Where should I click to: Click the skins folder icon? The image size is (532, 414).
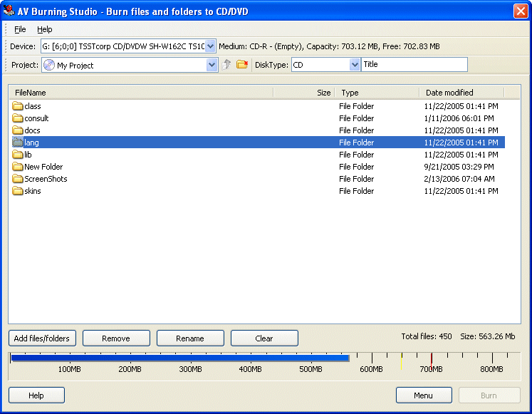coord(18,191)
